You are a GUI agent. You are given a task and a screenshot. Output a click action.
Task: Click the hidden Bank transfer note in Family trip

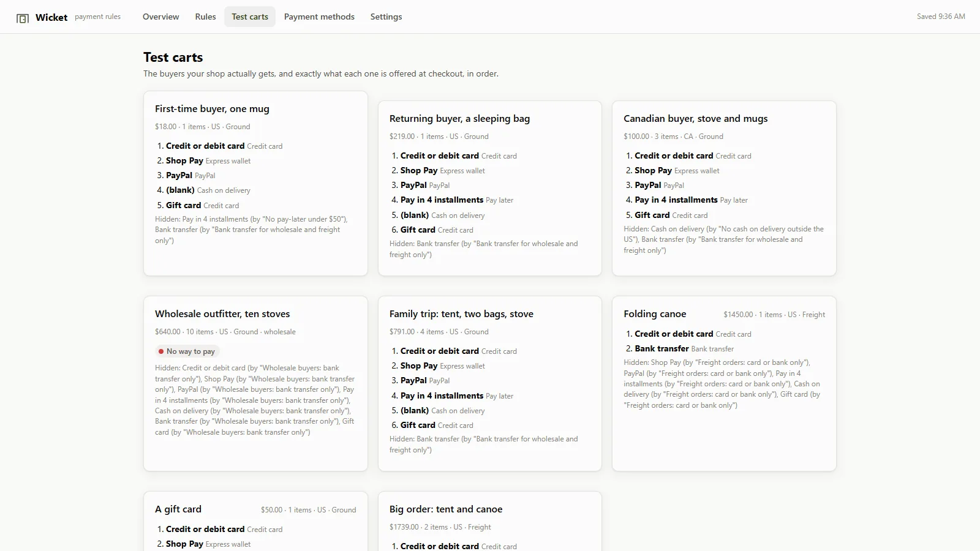pos(489,444)
